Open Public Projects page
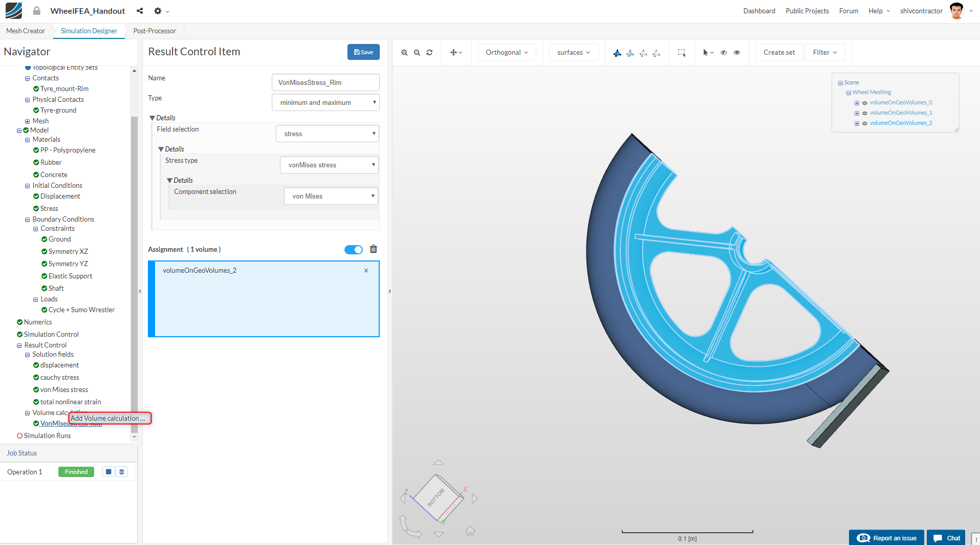 807,11
